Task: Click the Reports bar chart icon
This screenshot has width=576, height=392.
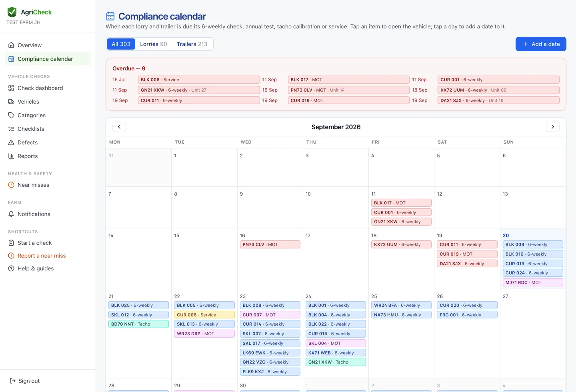Action: [x=11, y=156]
